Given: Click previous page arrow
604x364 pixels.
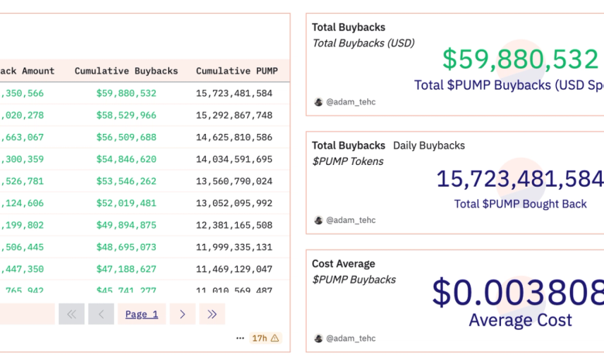Looking at the screenshot, I should point(101,314).
